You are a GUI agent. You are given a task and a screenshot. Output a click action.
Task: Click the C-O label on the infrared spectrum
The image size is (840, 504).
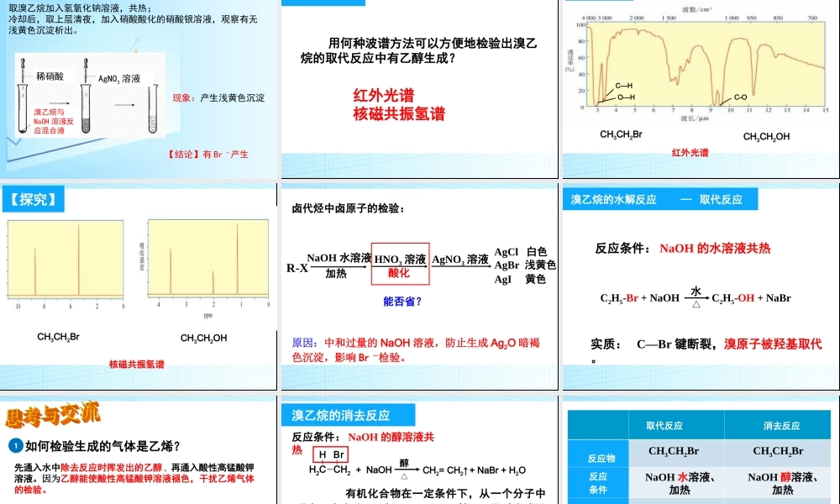coord(740,97)
